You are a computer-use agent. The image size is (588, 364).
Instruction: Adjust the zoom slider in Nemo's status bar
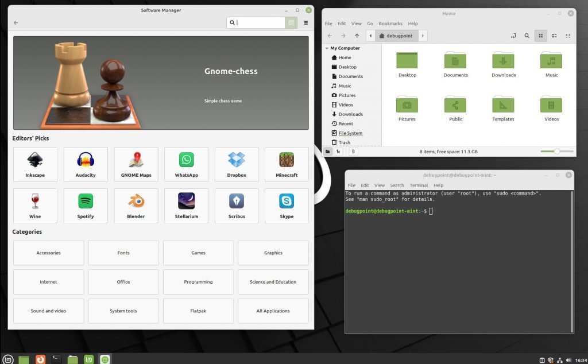point(556,152)
